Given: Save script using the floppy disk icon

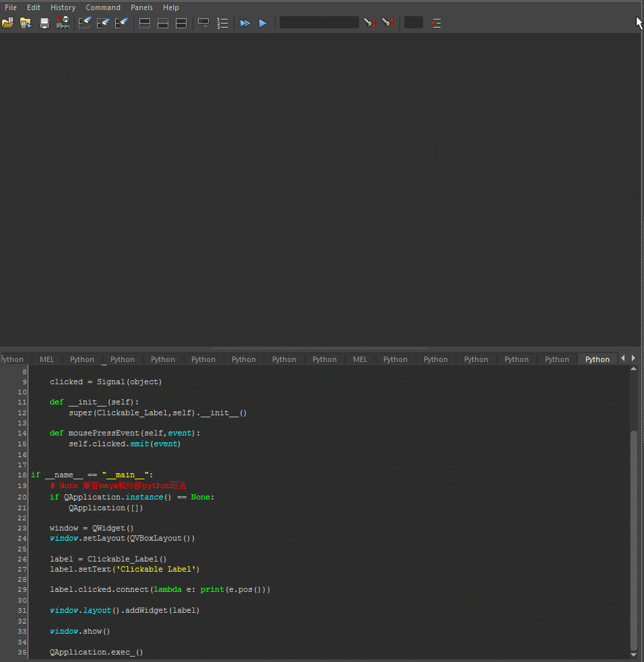Looking at the screenshot, I should 44,23.
